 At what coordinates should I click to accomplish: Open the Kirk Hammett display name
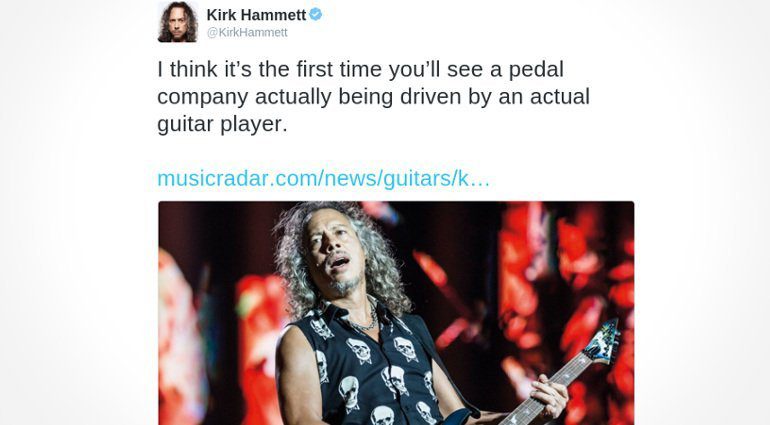[x=256, y=15]
